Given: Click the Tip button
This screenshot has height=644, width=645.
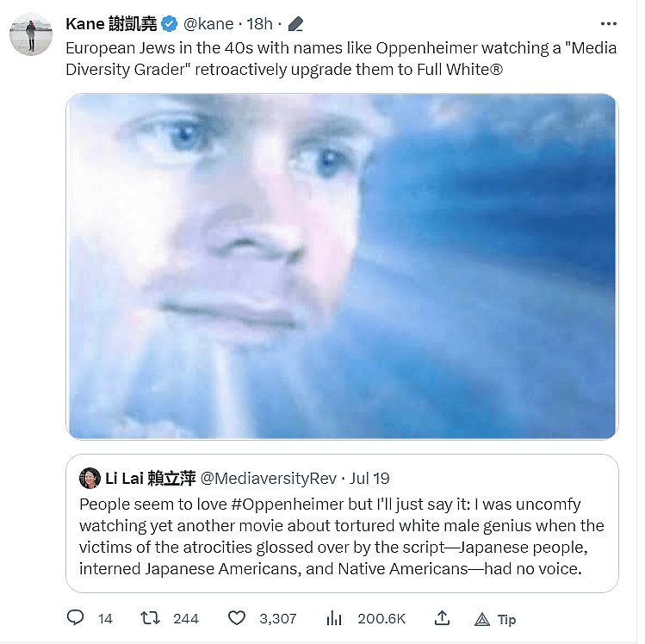Looking at the screenshot, I should coord(495,619).
